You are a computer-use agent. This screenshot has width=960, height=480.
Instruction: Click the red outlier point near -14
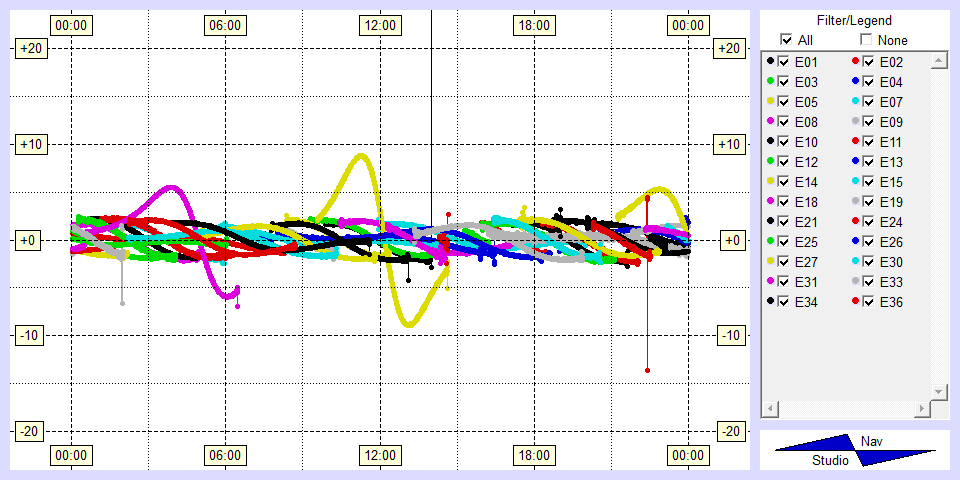coord(648,371)
